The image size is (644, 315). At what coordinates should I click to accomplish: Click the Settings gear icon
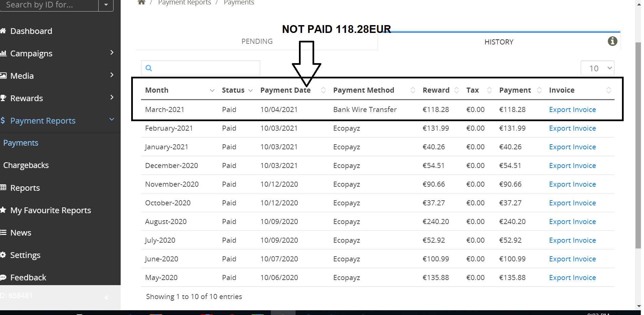[3, 255]
